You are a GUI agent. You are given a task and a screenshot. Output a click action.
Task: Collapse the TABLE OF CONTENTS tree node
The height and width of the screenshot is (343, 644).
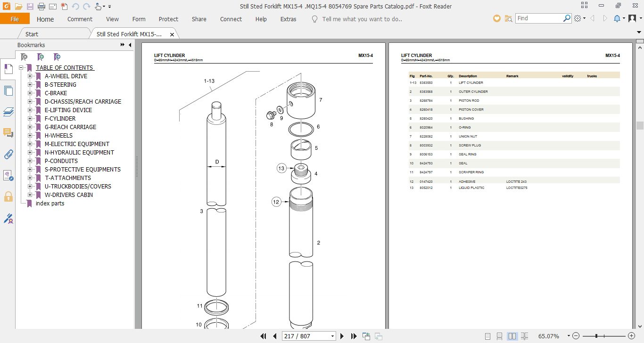coord(21,68)
